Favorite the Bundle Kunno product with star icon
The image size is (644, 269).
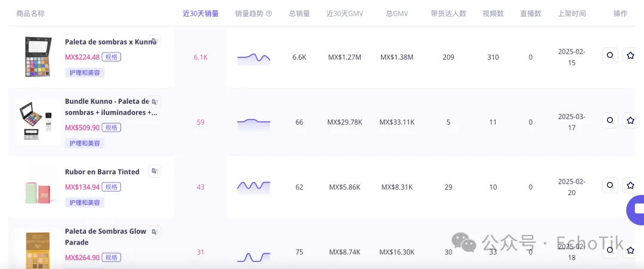630,120
